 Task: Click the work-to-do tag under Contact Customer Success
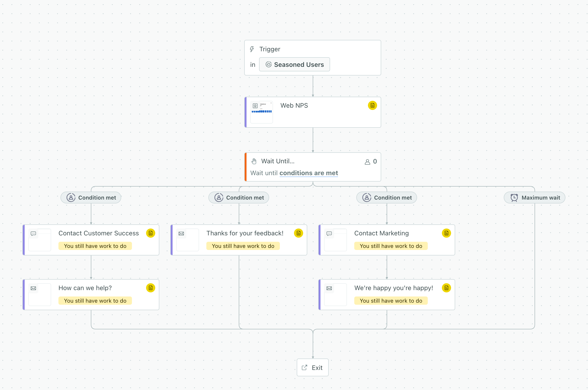[95, 246]
